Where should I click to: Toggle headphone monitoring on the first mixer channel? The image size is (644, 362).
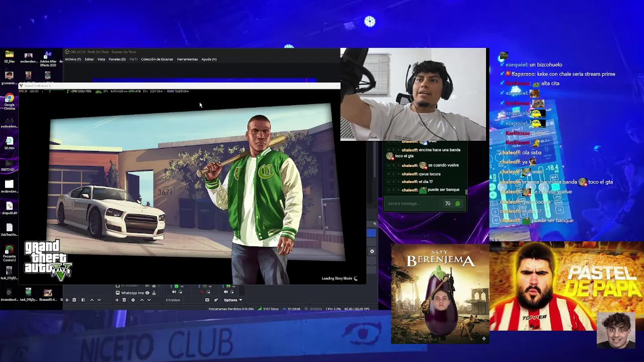click(180, 292)
